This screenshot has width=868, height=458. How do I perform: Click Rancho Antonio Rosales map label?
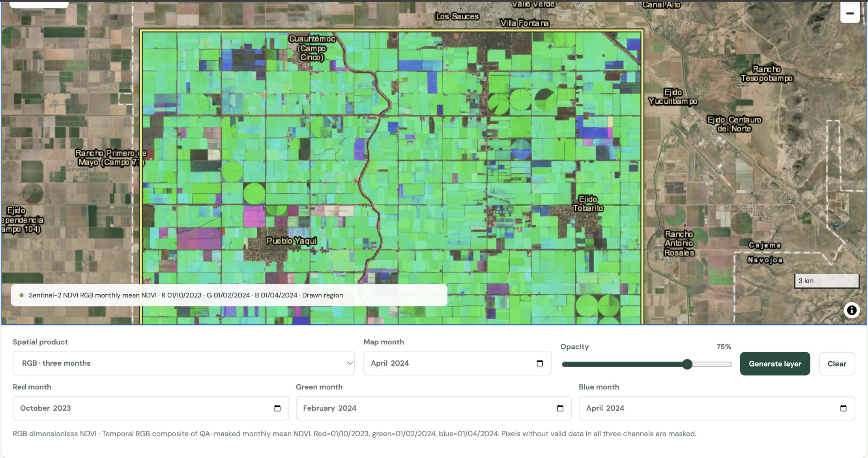point(679,243)
